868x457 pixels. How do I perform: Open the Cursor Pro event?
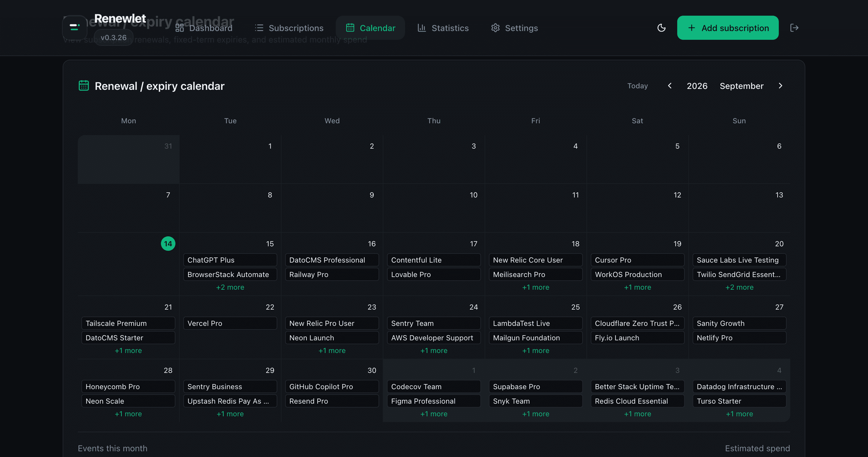pos(637,260)
